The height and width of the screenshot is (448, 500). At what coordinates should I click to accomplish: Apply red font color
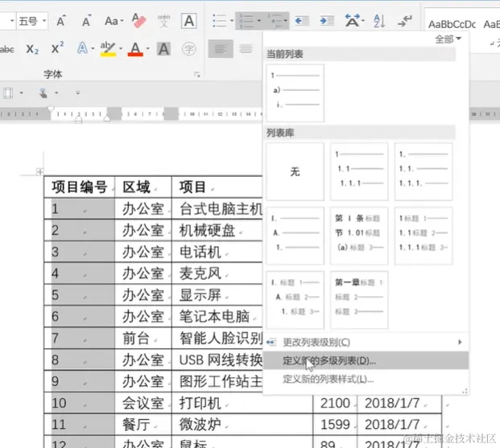click(x=135, y=49)
